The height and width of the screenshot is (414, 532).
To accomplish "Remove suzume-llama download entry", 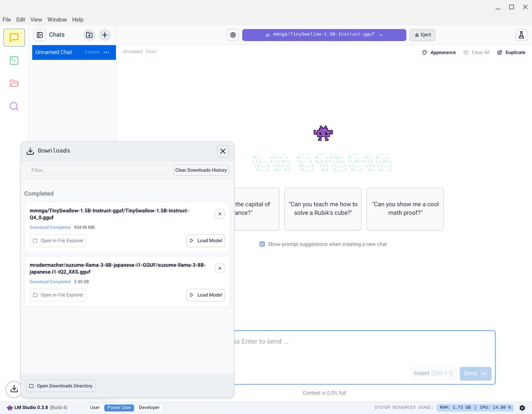I will 219,268.
